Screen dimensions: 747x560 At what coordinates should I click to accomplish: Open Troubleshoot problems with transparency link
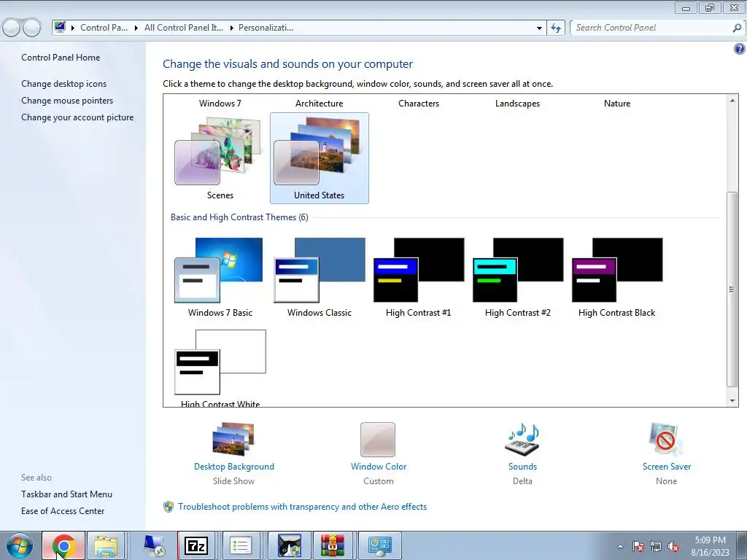point(303,507)
